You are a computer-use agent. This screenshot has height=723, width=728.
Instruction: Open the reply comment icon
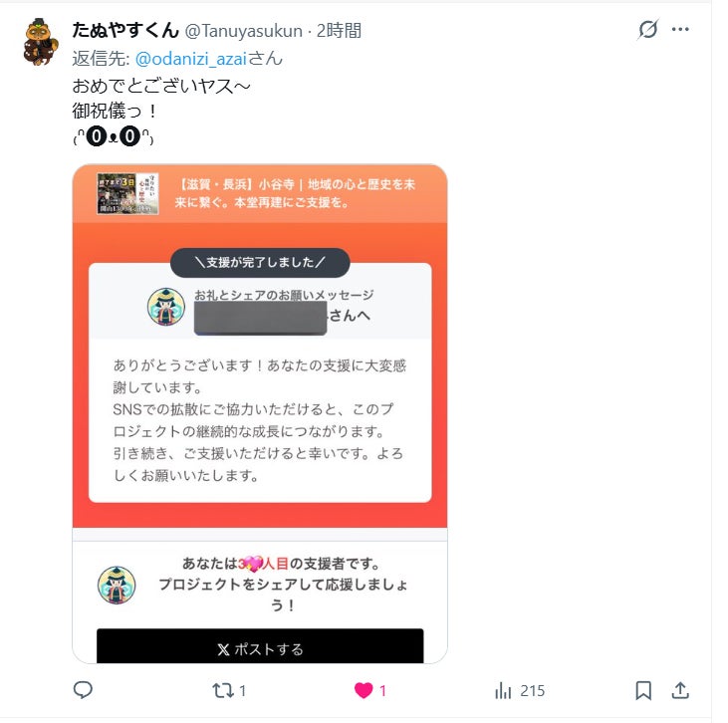tap(83, 690)
